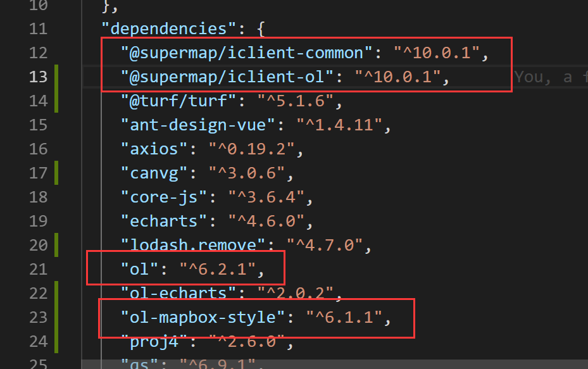This screenshot has height=369, width=588.
Task: Click the "core-js" package name
Action: [164, 197]
